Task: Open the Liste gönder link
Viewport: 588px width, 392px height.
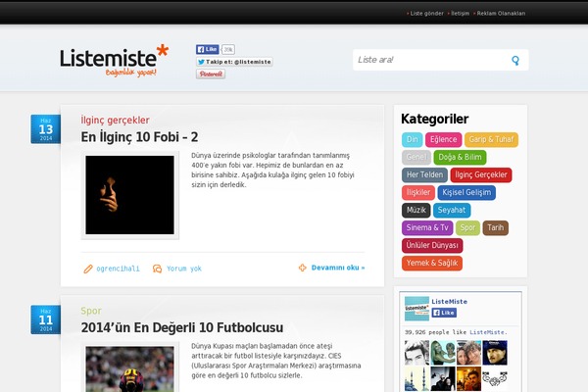Action: [x=426, y=14]
